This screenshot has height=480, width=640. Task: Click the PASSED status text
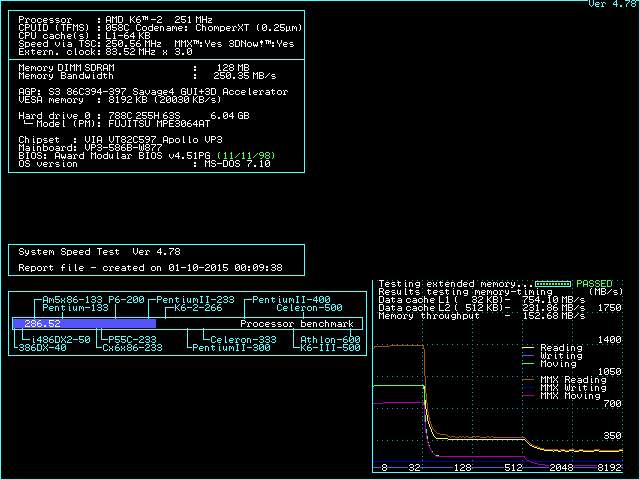click(593, 285)
